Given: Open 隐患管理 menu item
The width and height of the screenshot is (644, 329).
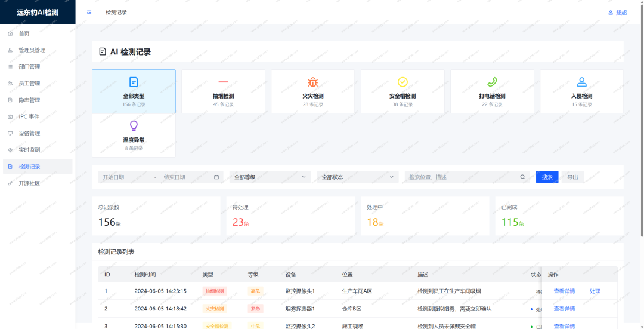Looking at the screenshot, I should 38,100.
